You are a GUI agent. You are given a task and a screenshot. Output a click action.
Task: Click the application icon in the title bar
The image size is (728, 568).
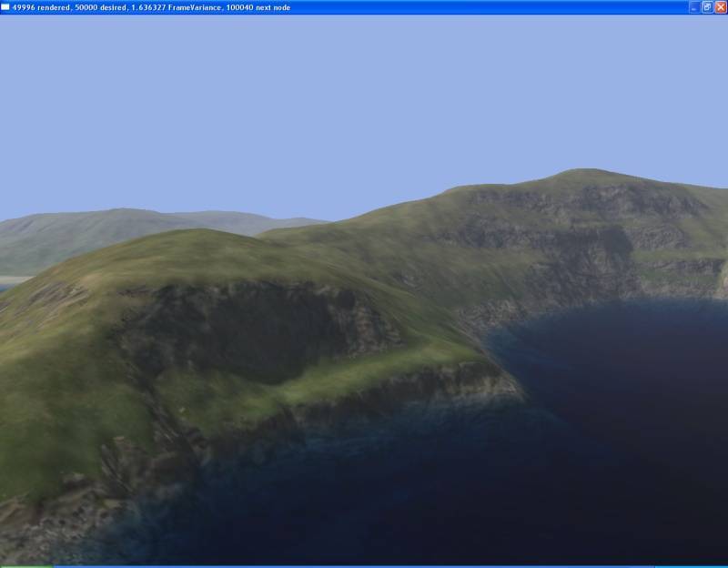(x=5, y=6)
